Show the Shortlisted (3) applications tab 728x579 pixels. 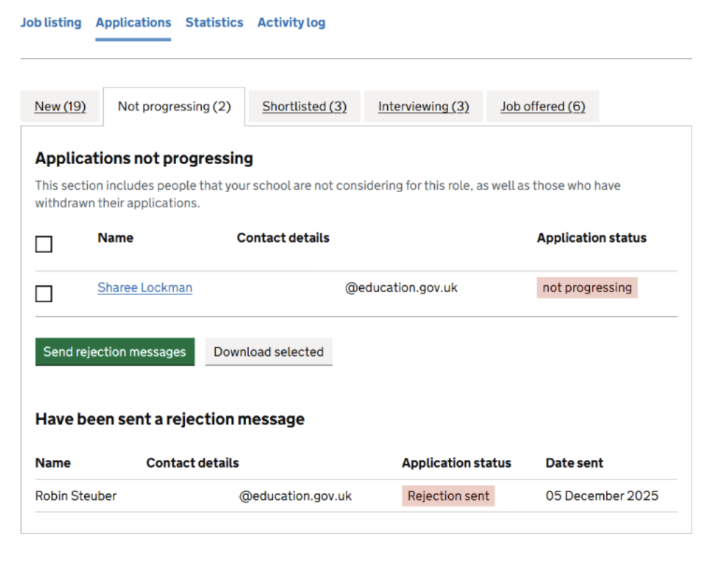[x=304, y=107]
